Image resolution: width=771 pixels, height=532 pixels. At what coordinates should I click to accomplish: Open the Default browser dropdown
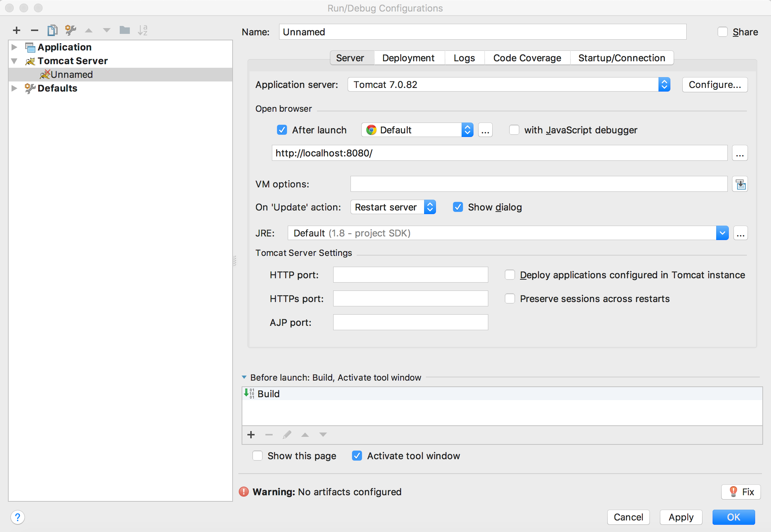click(417, 130)
